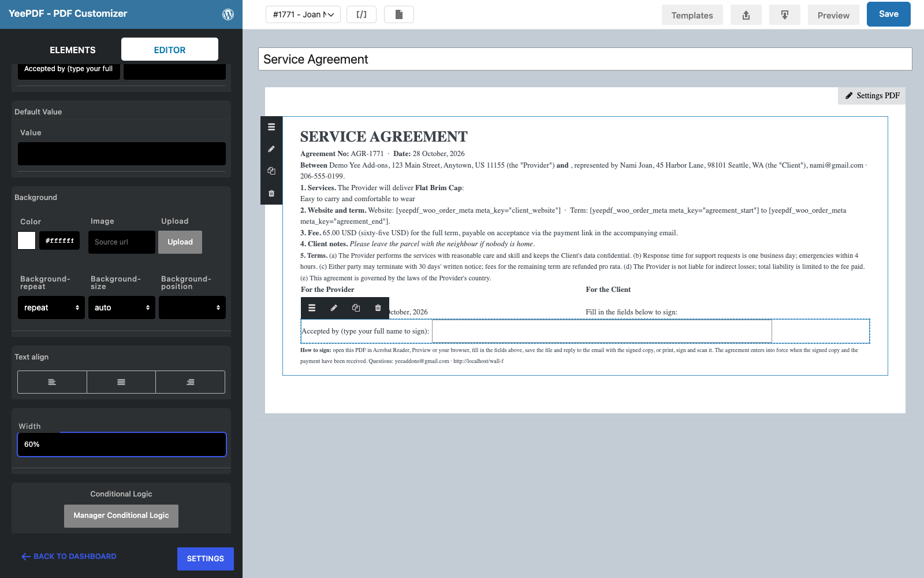Go back to dashboard link
The height and width of the screenshot is (578, 924).
(x=69, y=557)
